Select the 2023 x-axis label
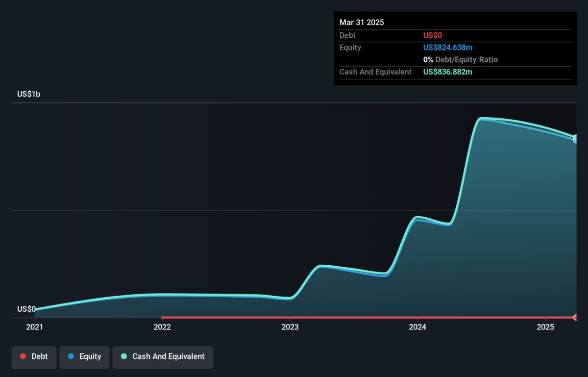588x377 pixels. point(290,327)
